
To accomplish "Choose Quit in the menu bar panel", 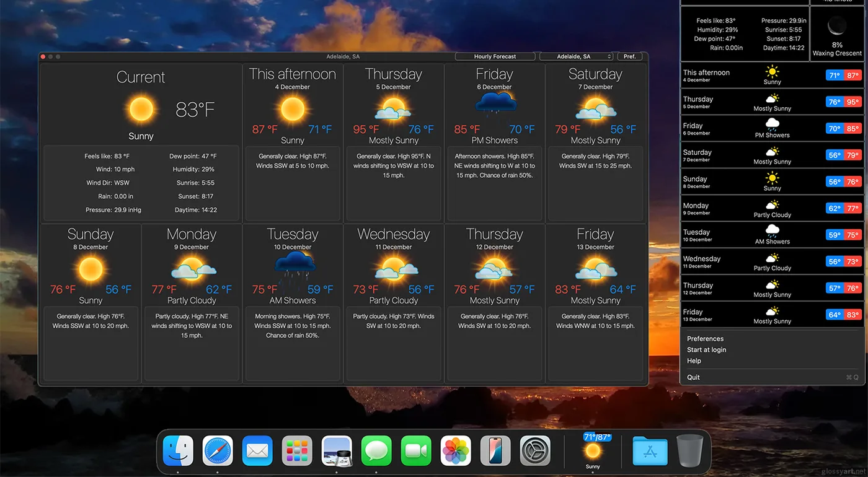I will click(x=693, y=377).
